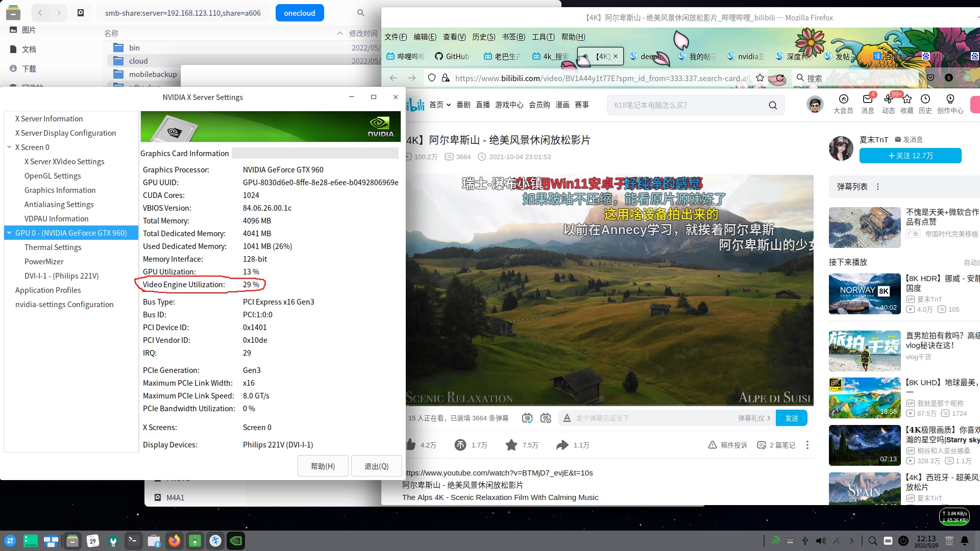Bookmark page with Firefox star icon

[x=760, y=78]
